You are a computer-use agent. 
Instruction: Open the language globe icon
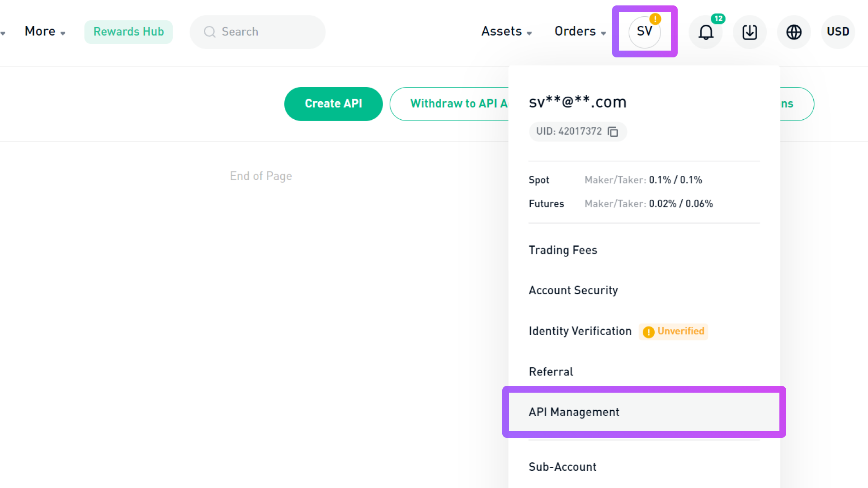(x=794, y=32)
